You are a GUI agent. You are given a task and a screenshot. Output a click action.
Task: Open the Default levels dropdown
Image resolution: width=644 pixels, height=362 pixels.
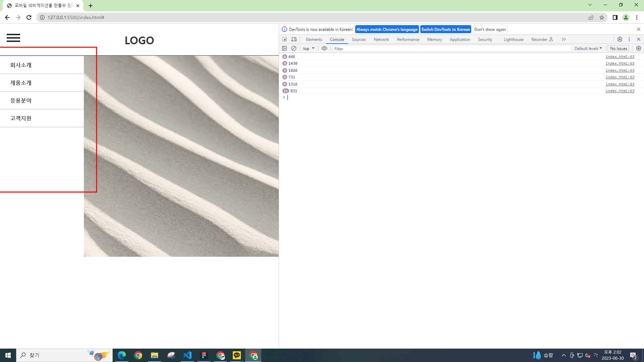point(588,48)
